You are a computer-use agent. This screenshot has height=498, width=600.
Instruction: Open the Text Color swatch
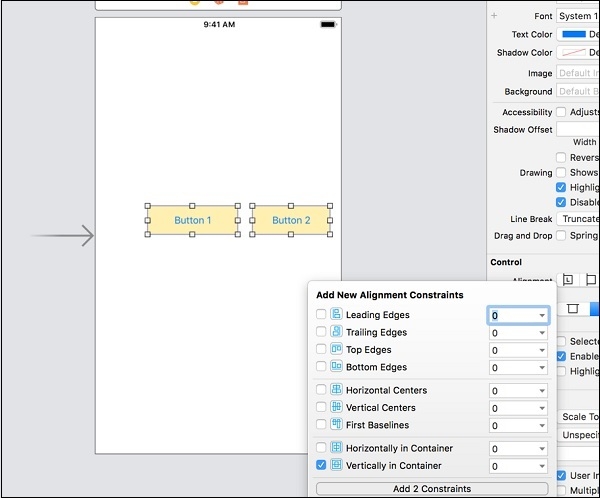click(x=574, y=34)
